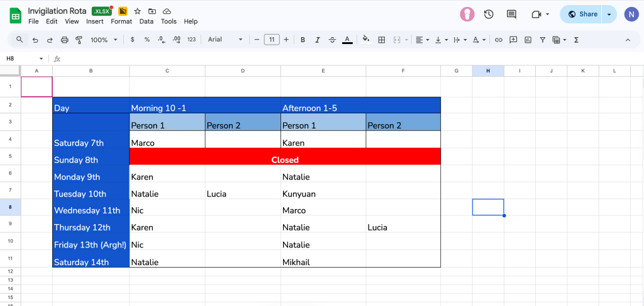The height and width of the screenshot is (306, 644).
Task: Open the comments panel icon
Action: (511, 14)
